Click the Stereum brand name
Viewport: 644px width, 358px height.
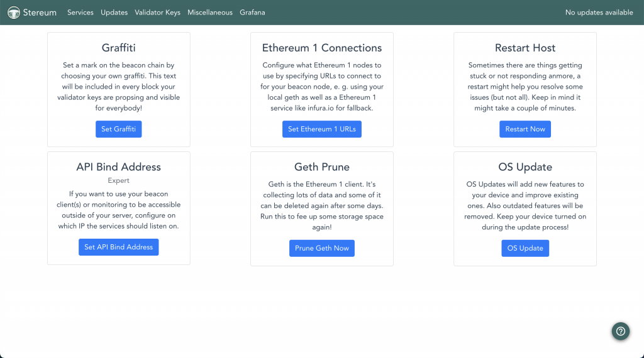(40, 13)
